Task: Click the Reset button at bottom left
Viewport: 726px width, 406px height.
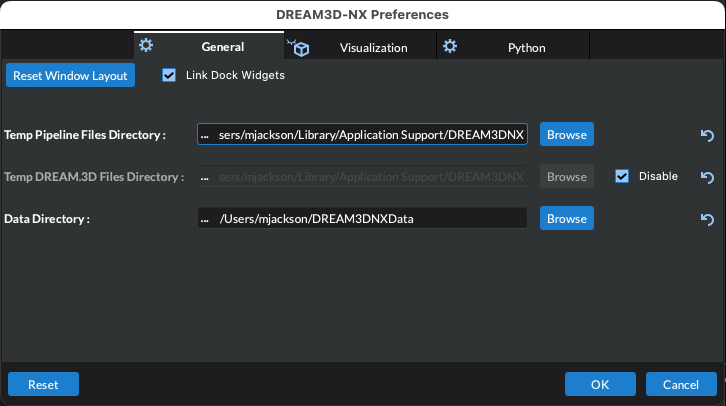Action: pos(43,384)
